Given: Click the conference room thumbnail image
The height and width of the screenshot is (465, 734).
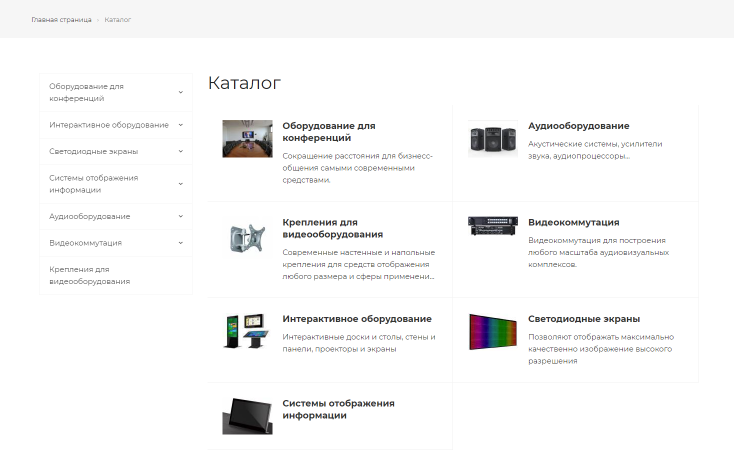Looking at the screenshot, I should click(247, 139).
